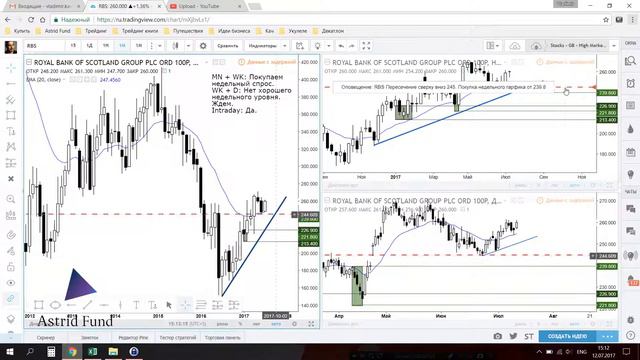This screenshot has width=640, height=360.
Task: Click the Индикаторы button
Action: coord(263,46)
